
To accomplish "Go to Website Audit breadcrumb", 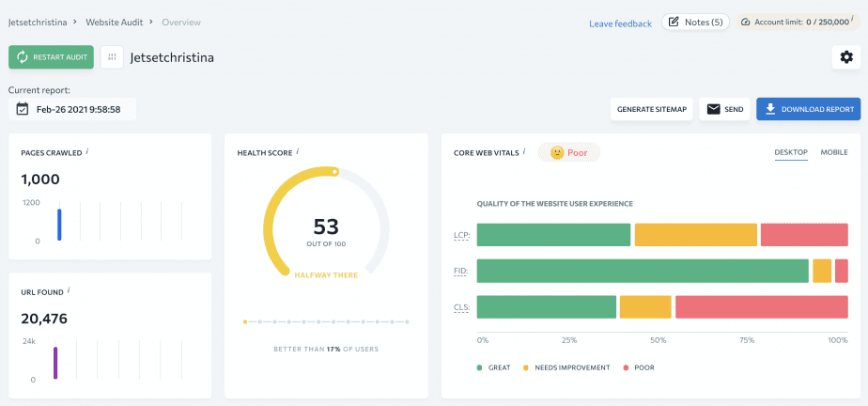I will coord(114,23).
